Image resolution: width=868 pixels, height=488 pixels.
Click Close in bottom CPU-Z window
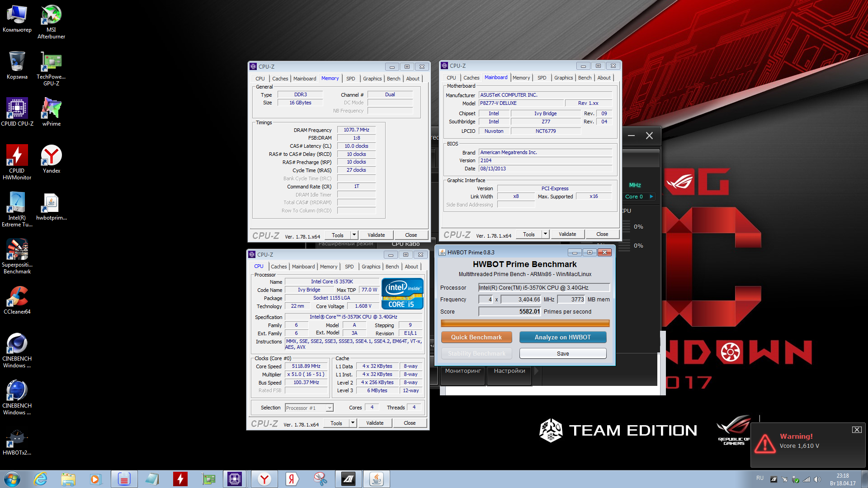tap(410, 423)
